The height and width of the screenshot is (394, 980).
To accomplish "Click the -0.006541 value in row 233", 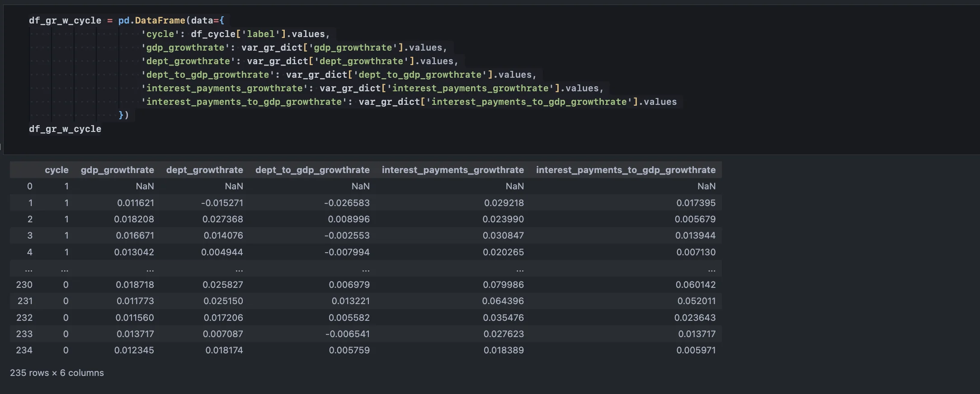I will tap(347, 334).
